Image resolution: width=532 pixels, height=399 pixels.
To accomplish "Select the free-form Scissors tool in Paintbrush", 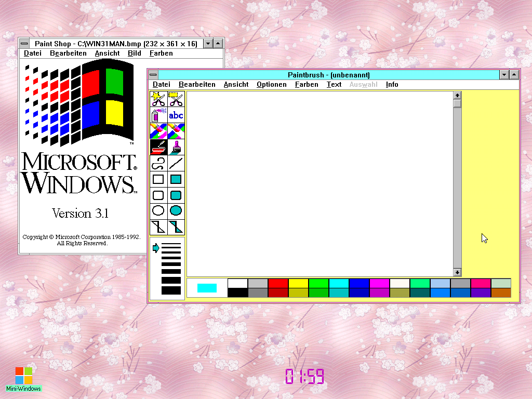I will coord(158,99).
